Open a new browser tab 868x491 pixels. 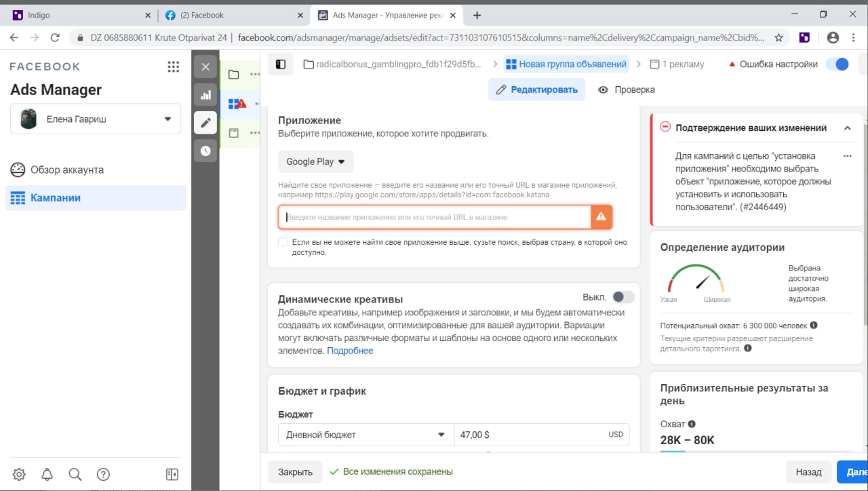pyautogui.click(x=477, y=15)
